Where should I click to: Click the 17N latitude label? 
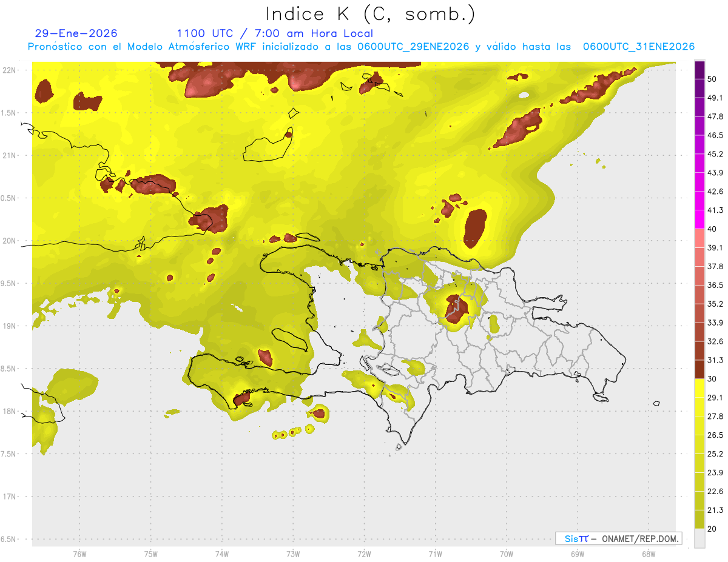[9, 497]
